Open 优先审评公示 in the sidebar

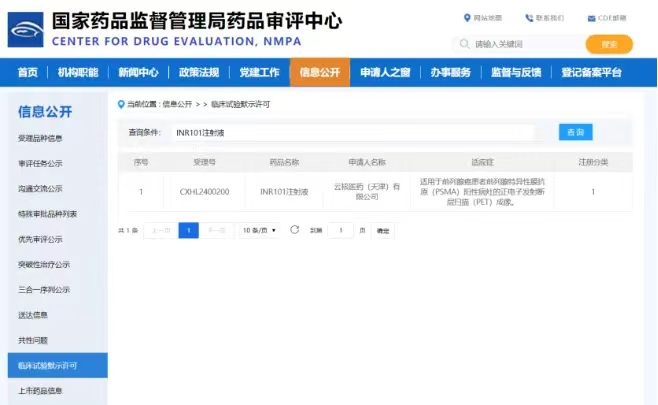(x=40, y=239)
